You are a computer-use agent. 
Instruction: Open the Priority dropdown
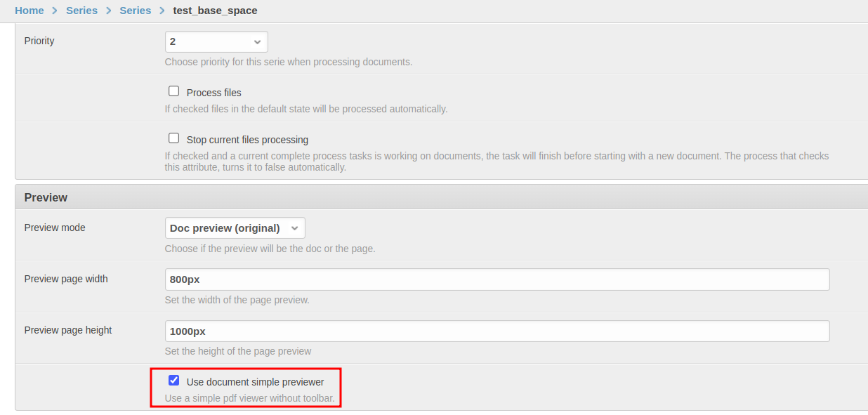[216, 41]
